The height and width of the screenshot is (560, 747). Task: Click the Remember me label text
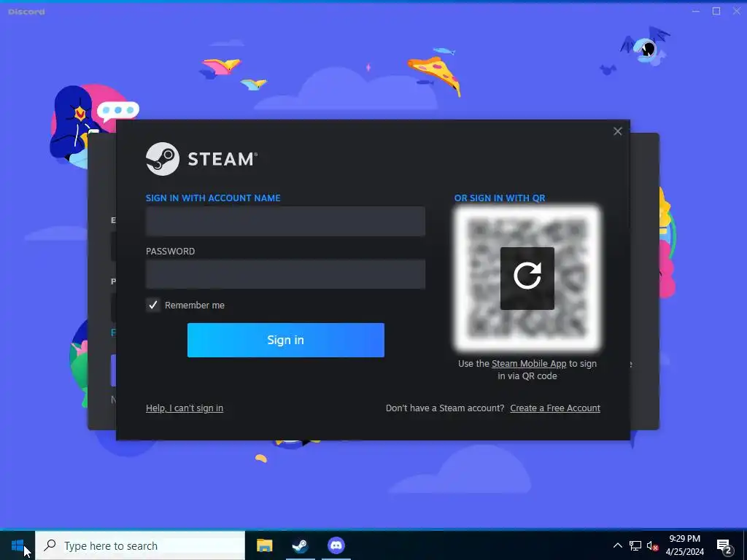194,306
